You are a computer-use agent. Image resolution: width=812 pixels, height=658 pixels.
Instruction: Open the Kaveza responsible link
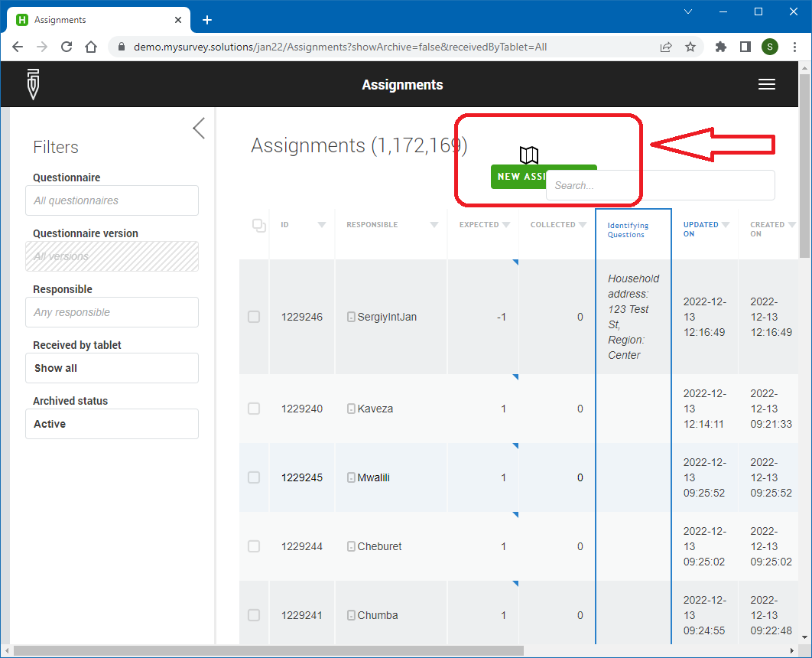tap(375, 409)
